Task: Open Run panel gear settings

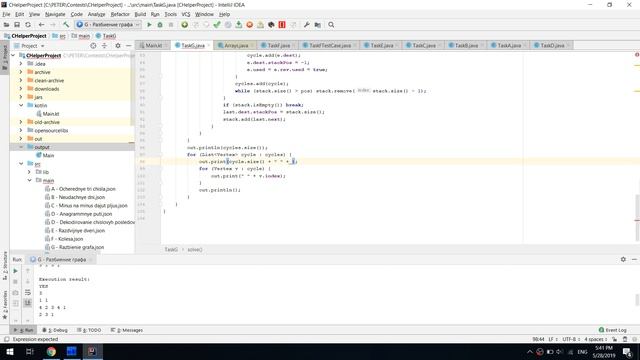Action: pos(623,259)
